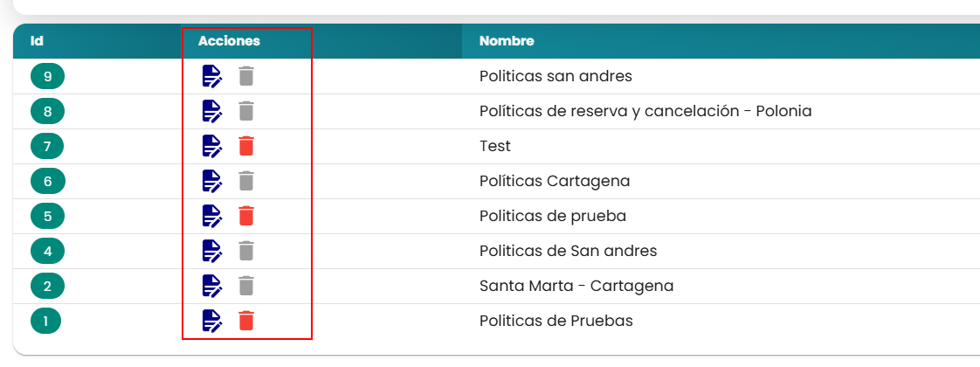Edit the Politicas san andres entry
Screen dimensions: 980x367
point(212,76)
